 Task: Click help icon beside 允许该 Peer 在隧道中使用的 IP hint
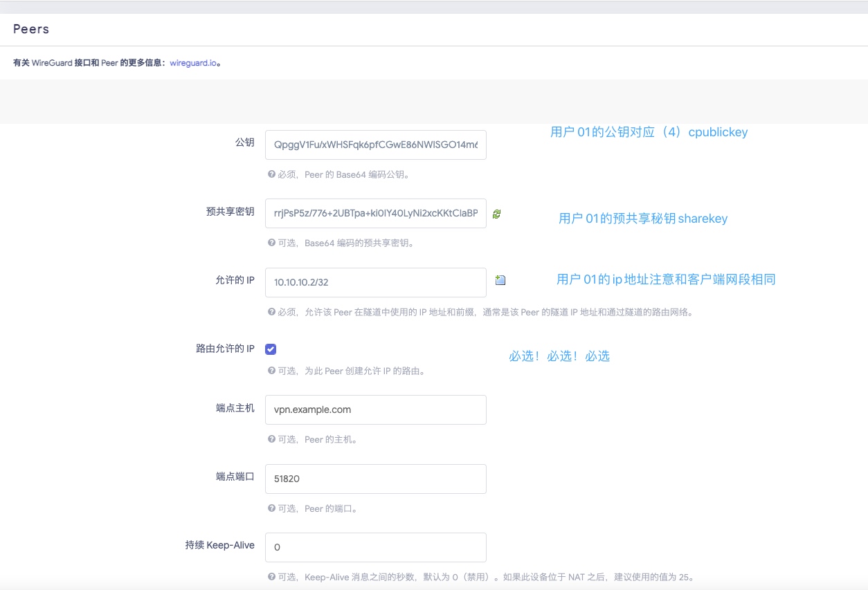[271, 312]
